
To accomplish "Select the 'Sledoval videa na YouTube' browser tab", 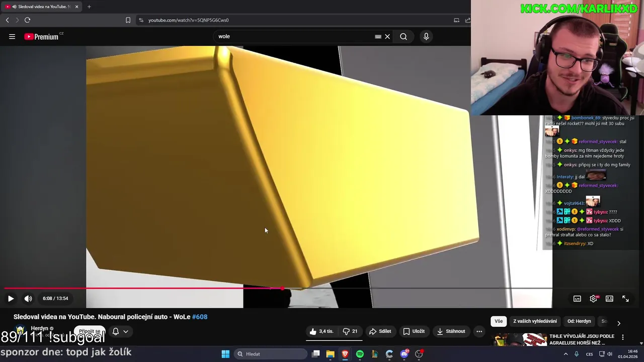I will [40, 7].
